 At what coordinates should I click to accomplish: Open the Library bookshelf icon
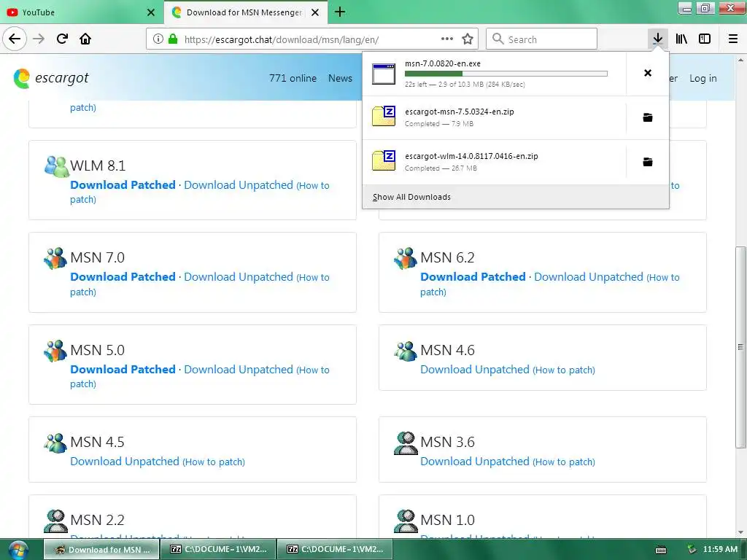(681, 39)
